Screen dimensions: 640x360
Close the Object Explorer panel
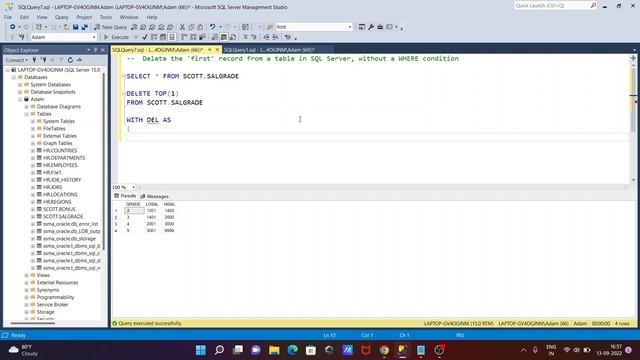(x=103, y=50)
